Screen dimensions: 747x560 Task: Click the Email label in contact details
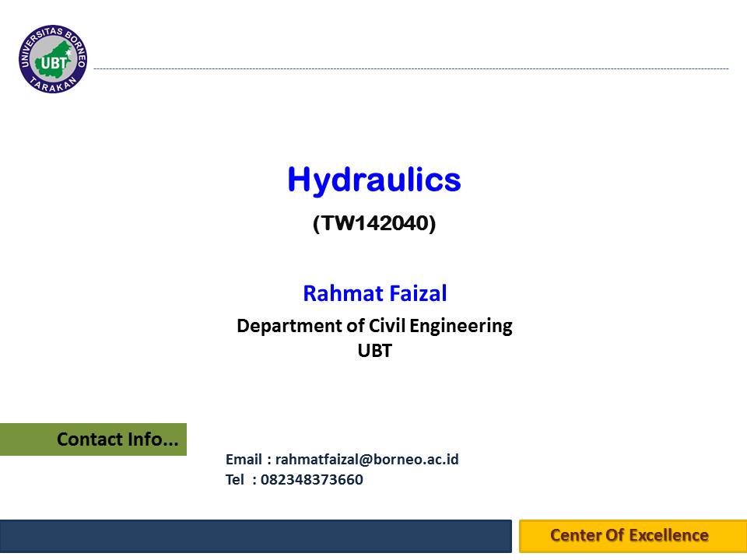243,459
